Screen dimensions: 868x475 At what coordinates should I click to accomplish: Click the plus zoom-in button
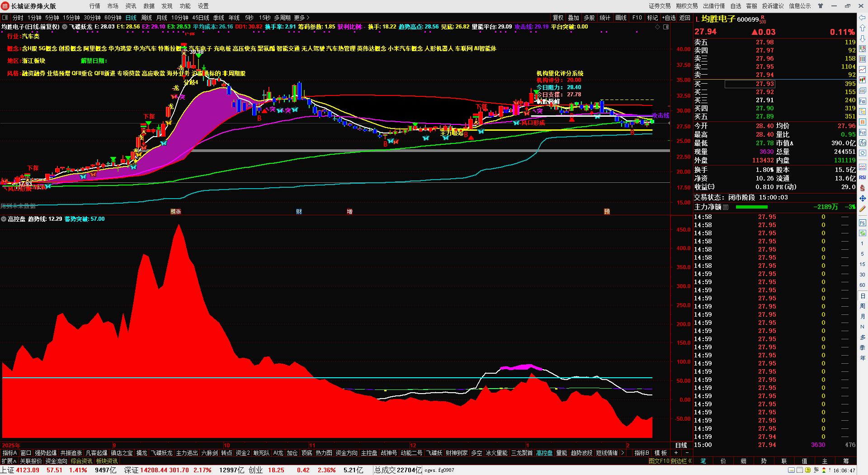point(676,453)
